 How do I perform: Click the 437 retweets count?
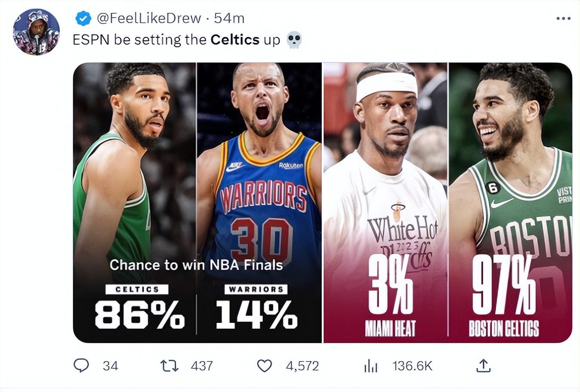click(x=202, y=366)
